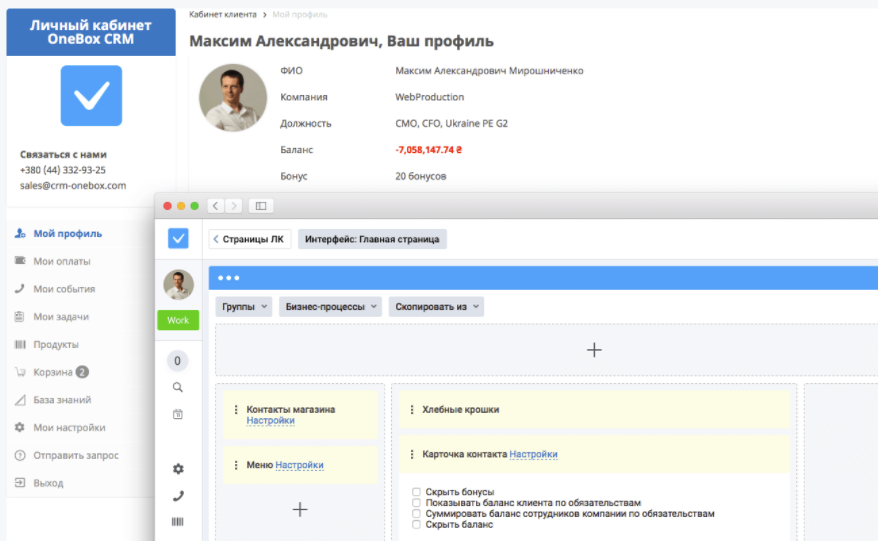Click Интерфейс: Главная страница tab
The width and height of the screenshot is (878, 541).
coord(372,239)
